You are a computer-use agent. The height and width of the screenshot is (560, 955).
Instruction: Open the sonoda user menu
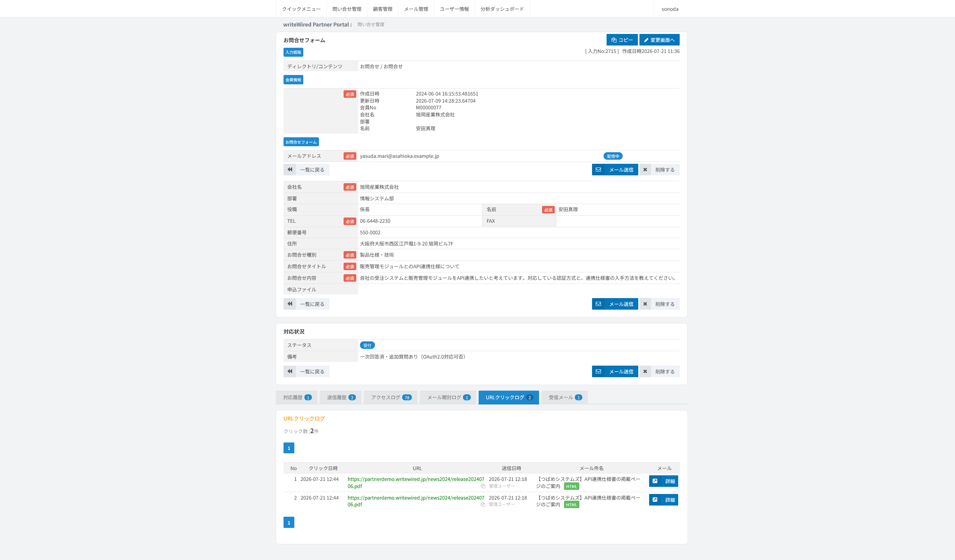[670, 9]
